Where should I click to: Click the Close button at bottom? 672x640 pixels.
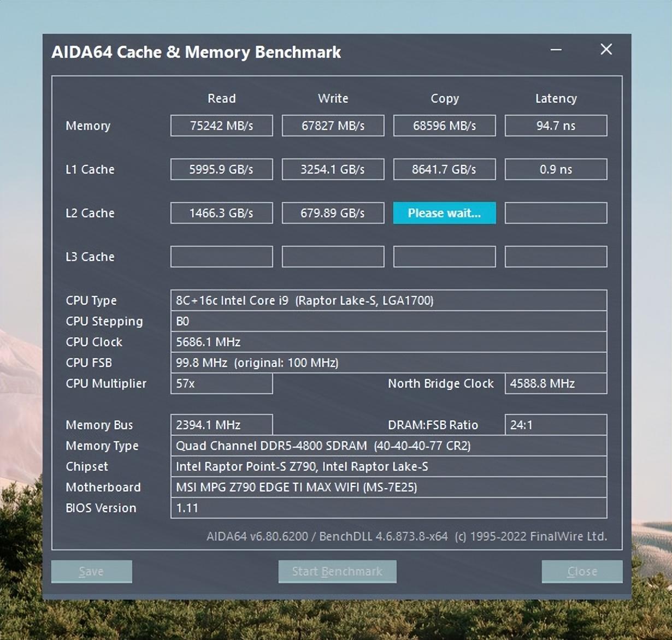click(582, 571)
